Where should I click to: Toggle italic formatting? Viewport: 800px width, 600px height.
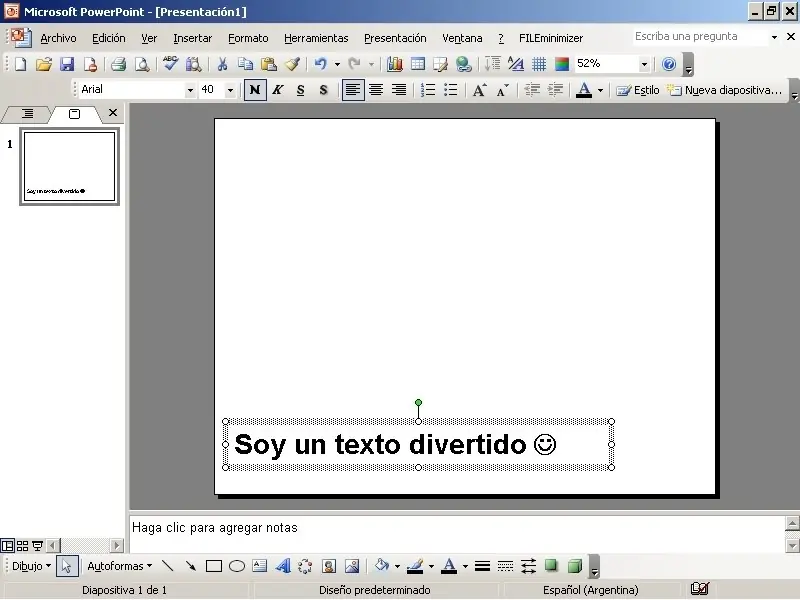(x=277, y=90)
